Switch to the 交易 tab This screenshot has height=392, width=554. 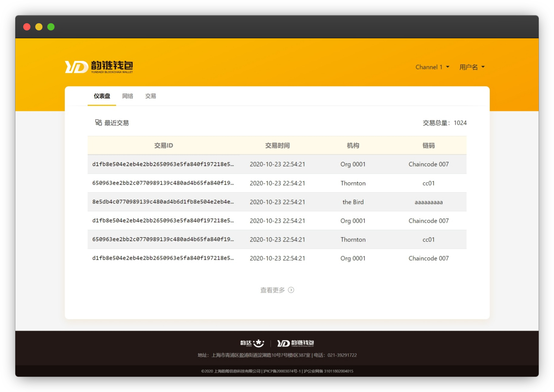[x=151, y=96]
